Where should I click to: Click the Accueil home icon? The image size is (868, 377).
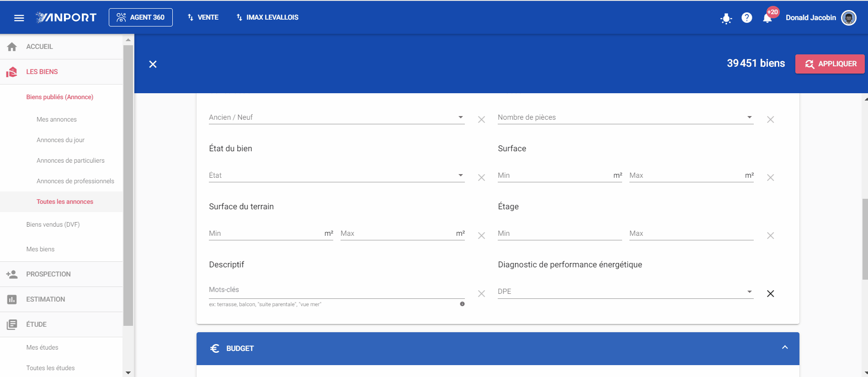click(x=12, y=47)
